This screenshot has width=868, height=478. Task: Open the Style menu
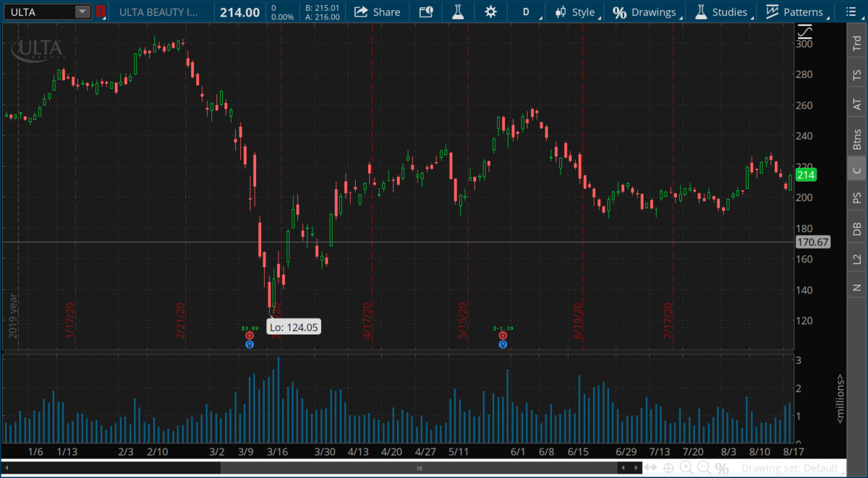click(576, 12)
